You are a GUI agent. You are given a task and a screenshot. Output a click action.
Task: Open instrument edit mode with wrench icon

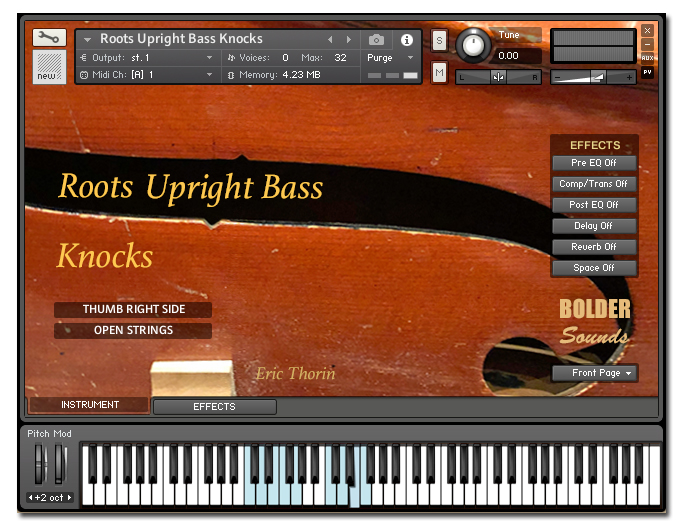pos(49,38)
